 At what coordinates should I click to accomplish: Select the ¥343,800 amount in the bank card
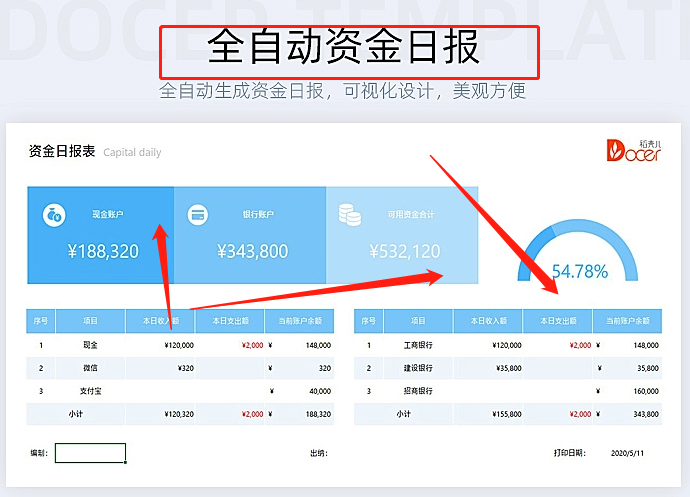point(253,251)
